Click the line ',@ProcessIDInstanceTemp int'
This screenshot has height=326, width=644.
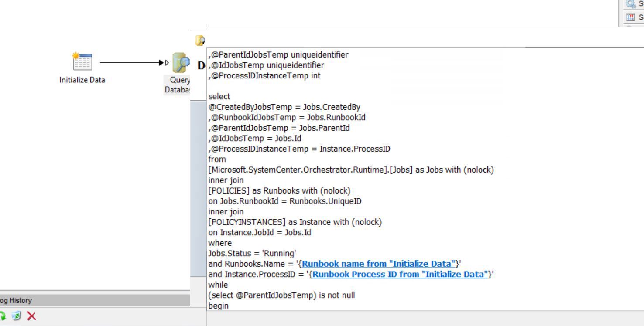pyautogui.click(x=264, y=76)
